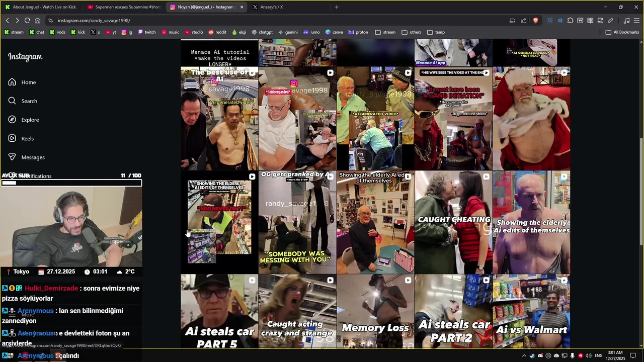This screenshot has width=644, height=362.
Task: Reload the Instagram page
Action: point(27,21)
